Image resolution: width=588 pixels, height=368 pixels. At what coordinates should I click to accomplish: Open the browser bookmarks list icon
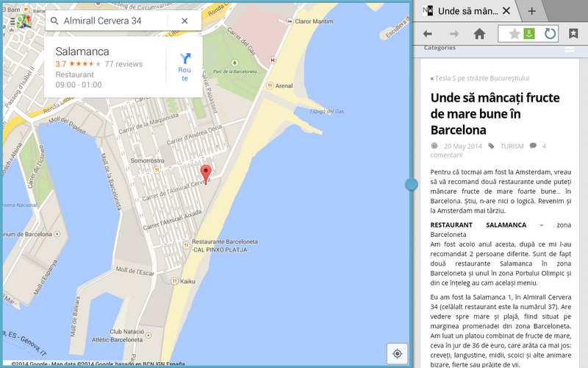[x=573, y=34]
